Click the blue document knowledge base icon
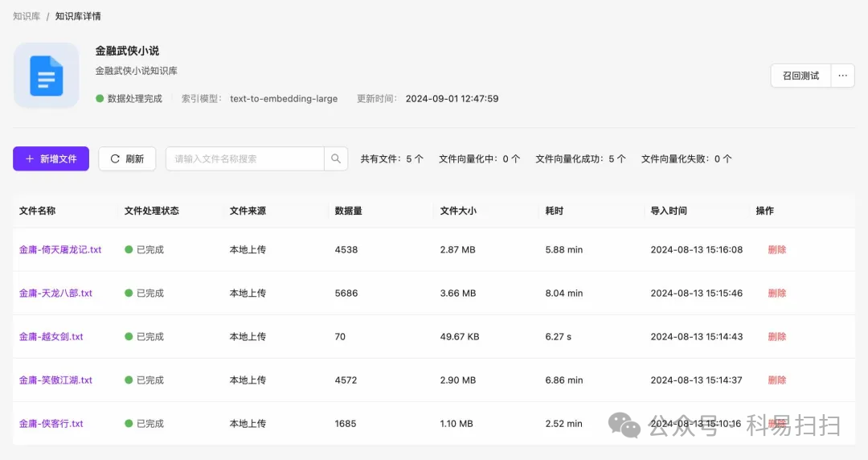This screenshot has height=460, width=868. click(x=47, y=76)
